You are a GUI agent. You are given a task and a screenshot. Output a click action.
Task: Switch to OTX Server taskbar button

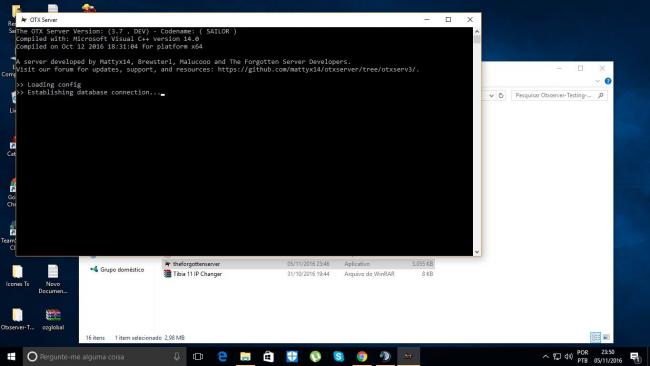coord(408,356)
